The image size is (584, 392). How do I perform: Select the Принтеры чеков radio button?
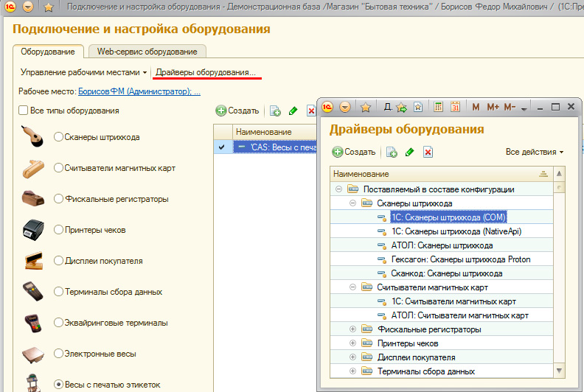(x=58, y=230)
